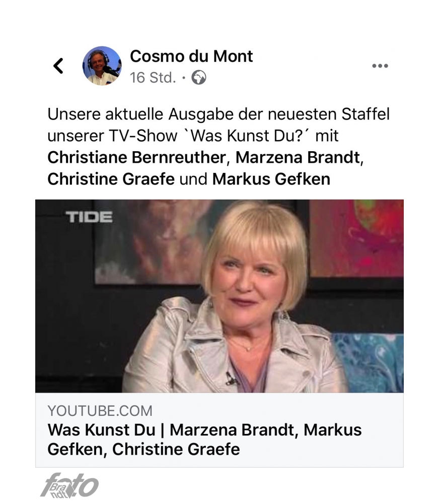Go back using the back arrow
Viewport: 439px width, 504px height.
pos(58,66)
